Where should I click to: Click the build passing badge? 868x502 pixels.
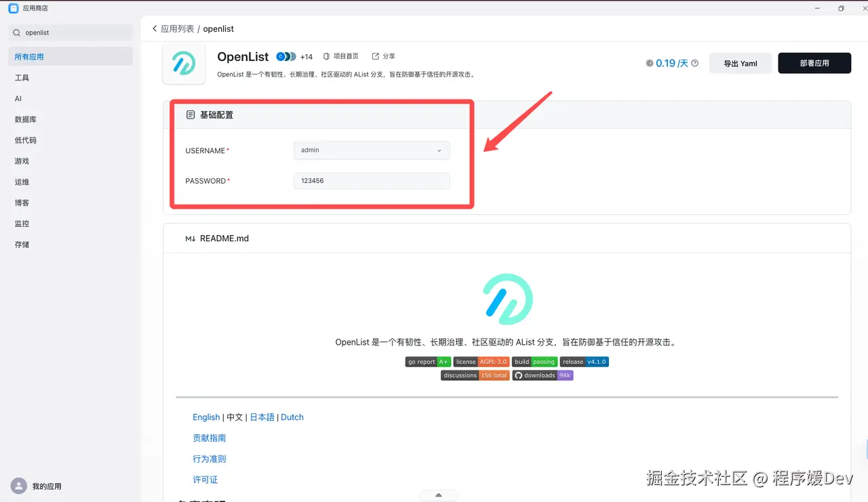535,362
